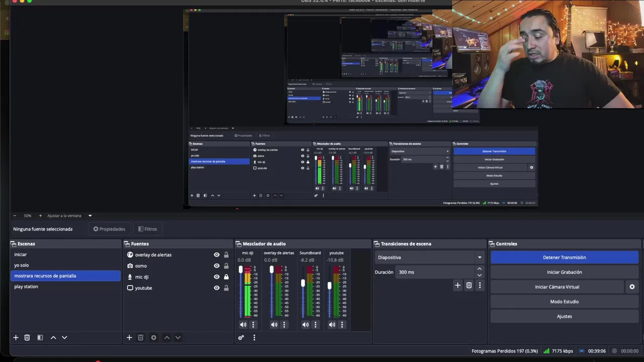Screen dimensions: 644x362
Task: Mute the overlay de alertas audio channel
Action: pyautogui.click(x=274, y=324)
